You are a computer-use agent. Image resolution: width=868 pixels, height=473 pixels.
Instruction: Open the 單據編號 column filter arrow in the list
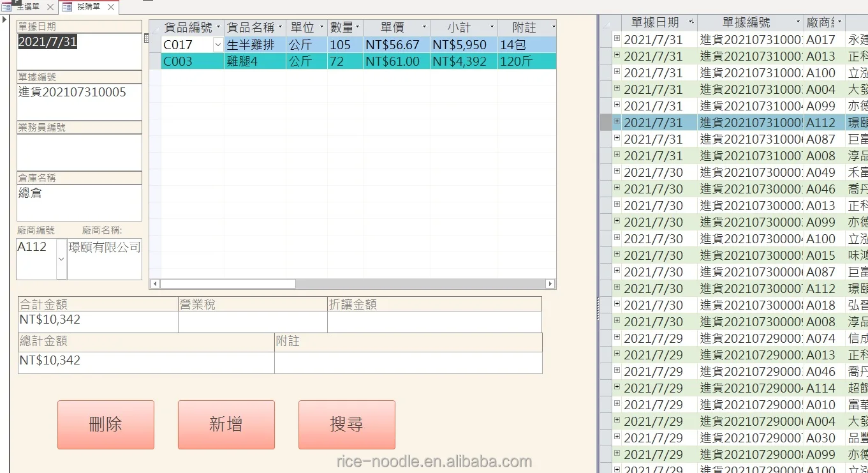click(797, 22)
